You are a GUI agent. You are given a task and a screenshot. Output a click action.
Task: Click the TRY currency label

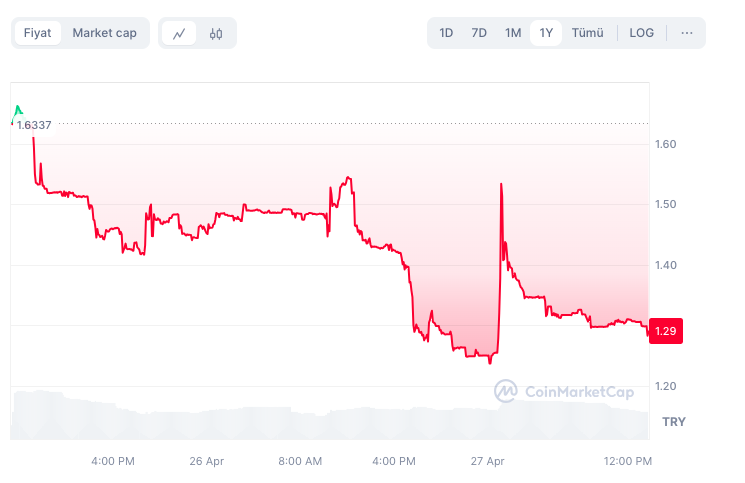coord(673,422)
